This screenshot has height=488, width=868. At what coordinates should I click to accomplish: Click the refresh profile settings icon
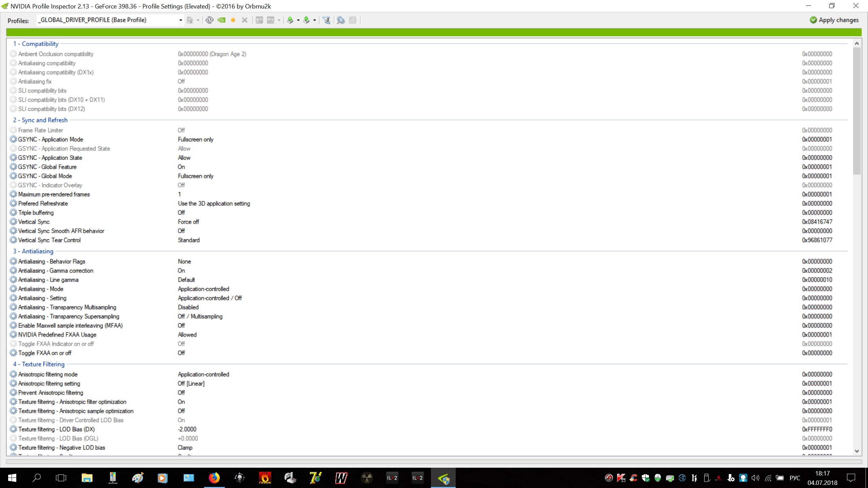point(210,20)
